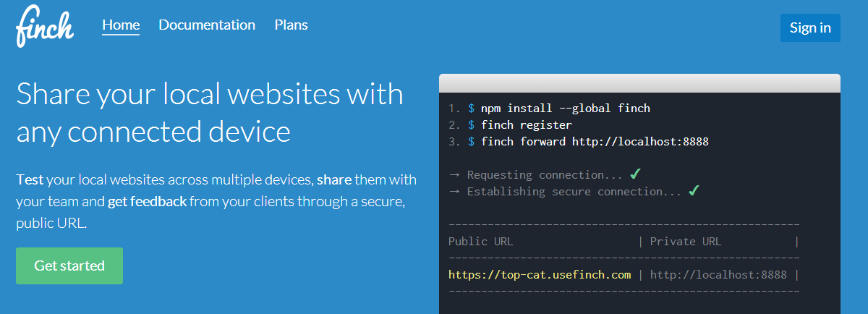Click the terminal window's gray title bar

pyautogui.click(x=639, y=83)
